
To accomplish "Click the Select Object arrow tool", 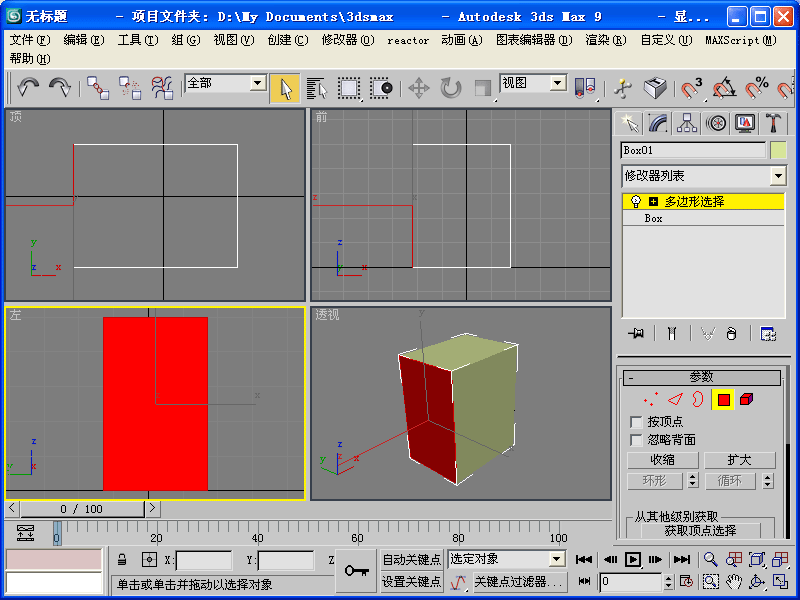I will point(285,88).
